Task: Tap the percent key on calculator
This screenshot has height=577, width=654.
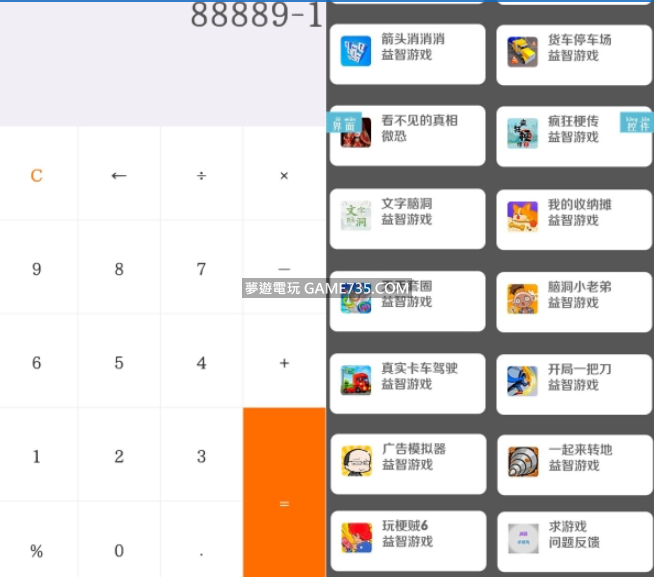Action: pos(37,551)
